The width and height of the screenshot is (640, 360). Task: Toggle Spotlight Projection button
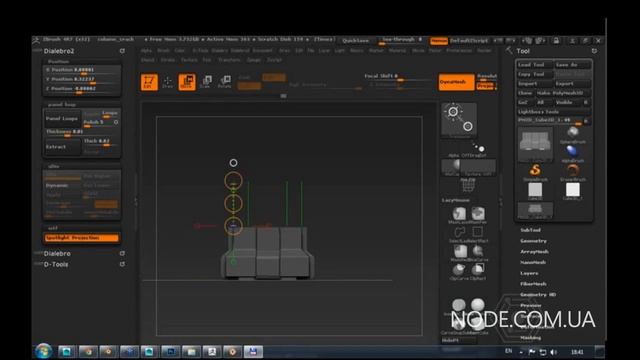click(x=82, y=238)
